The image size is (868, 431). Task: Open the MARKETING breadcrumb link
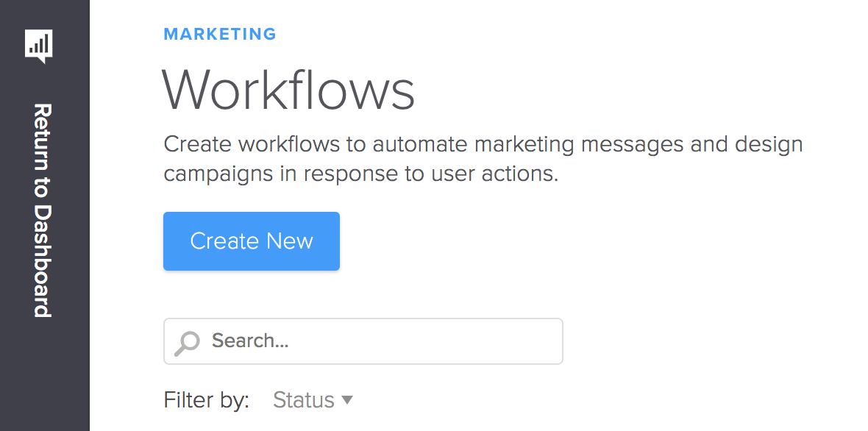point(220,34)
